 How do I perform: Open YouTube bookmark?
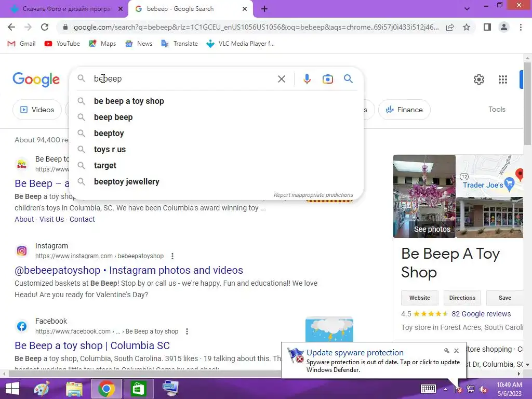coord(62,44)
